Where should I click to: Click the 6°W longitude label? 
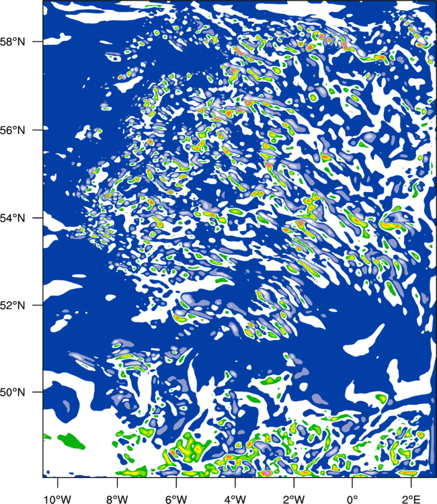[x=176, y=499]
